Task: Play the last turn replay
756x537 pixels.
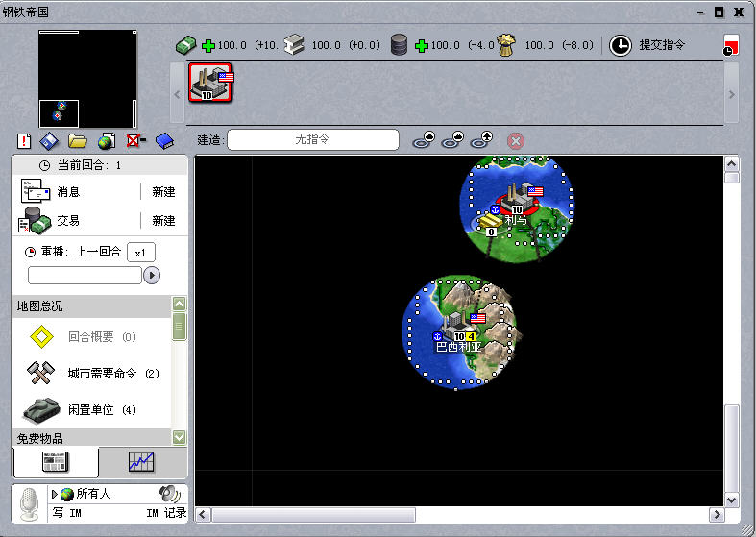Action: click(x=152, y=276)
